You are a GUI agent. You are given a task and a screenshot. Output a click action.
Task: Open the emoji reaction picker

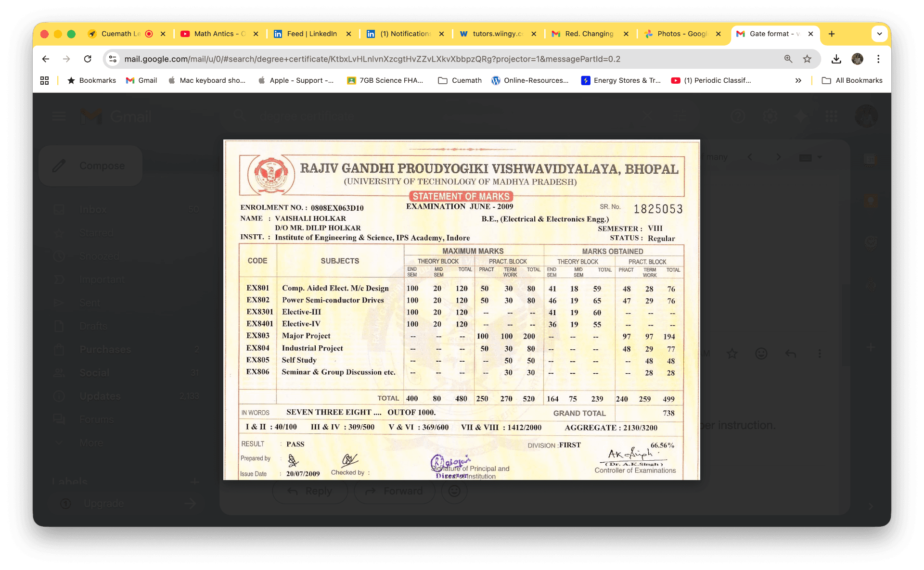click(761, 354)
